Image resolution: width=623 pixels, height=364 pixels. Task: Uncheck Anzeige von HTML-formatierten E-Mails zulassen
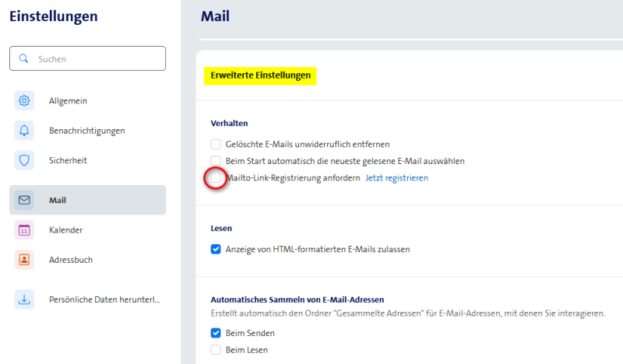click(216, 250)
